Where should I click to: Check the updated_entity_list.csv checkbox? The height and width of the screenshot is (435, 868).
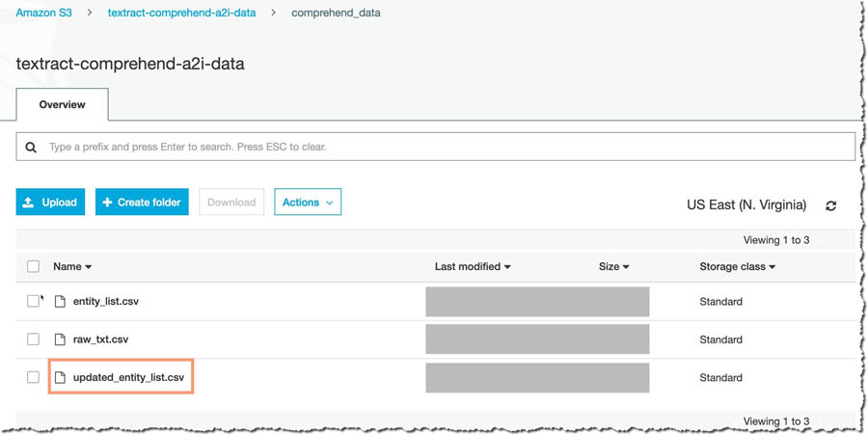click(33, 377)
